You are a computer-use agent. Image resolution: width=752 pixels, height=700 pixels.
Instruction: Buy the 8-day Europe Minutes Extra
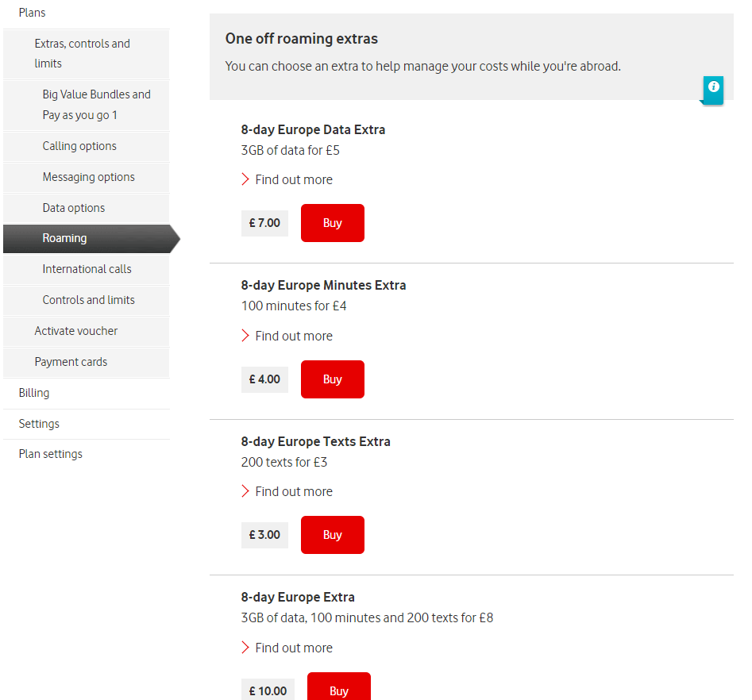(332, 379)
